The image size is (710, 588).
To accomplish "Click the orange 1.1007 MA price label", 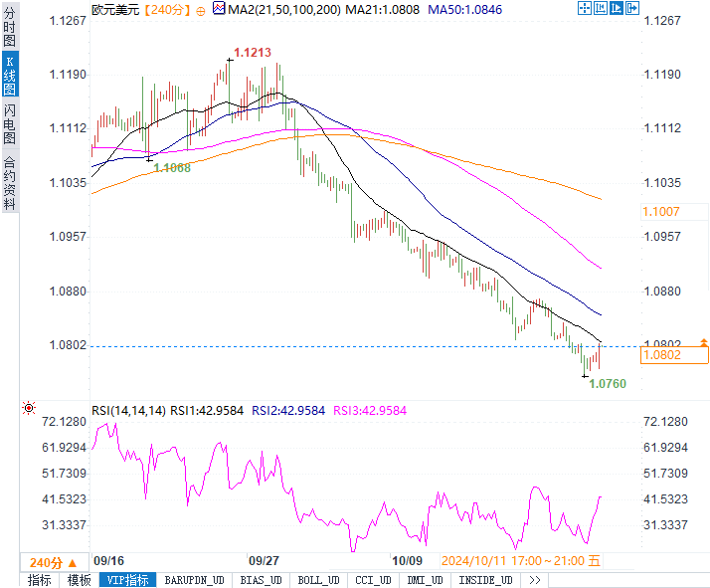I will (x=661, y=212).
